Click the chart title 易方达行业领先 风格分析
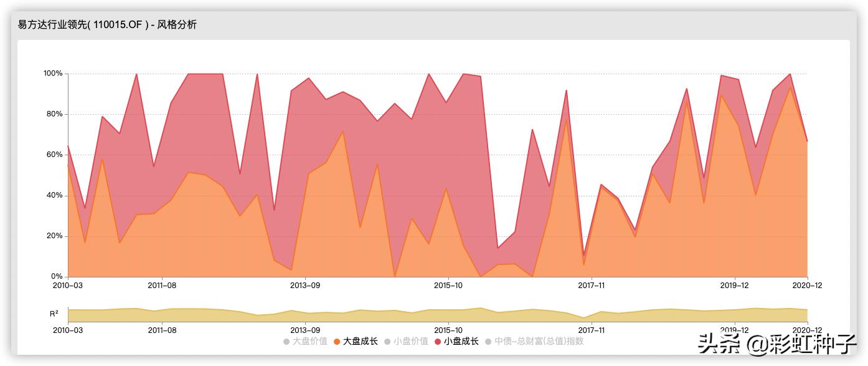The image size is (868, 366). (107, 25)
